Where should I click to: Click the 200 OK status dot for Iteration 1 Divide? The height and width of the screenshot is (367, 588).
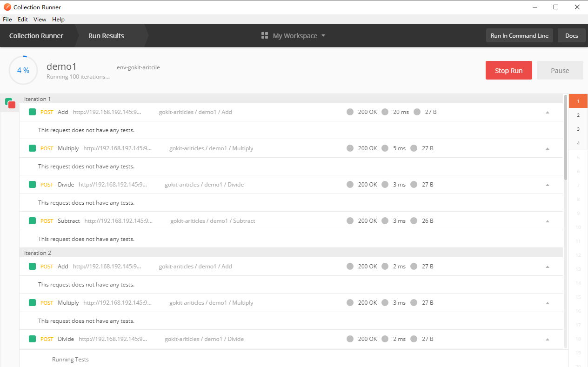tap(350, 185)
